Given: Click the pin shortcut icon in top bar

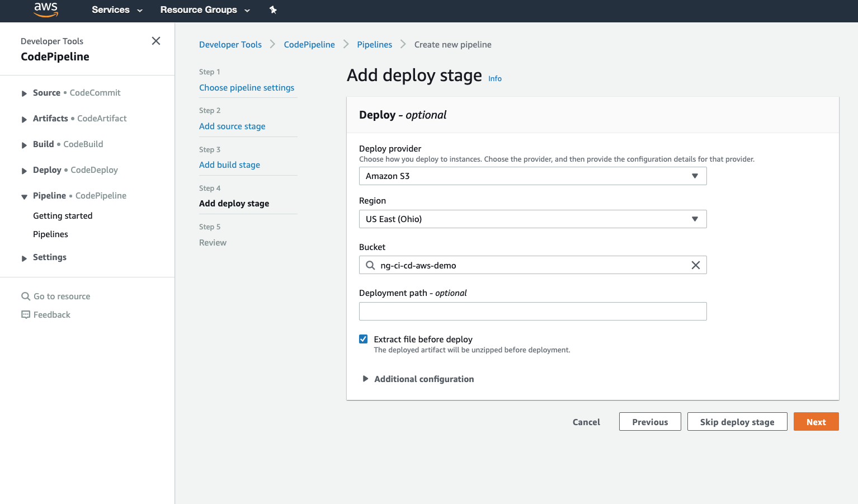Looking at the screenshot, I should pos(273,10).
